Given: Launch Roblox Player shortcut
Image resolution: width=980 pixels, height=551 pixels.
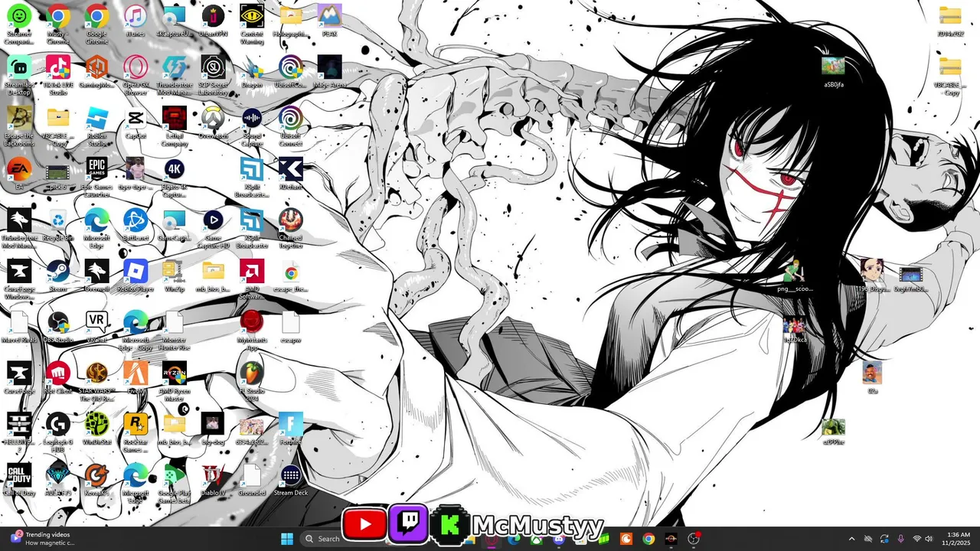Looking at the screenshot, I should (136, 275).
